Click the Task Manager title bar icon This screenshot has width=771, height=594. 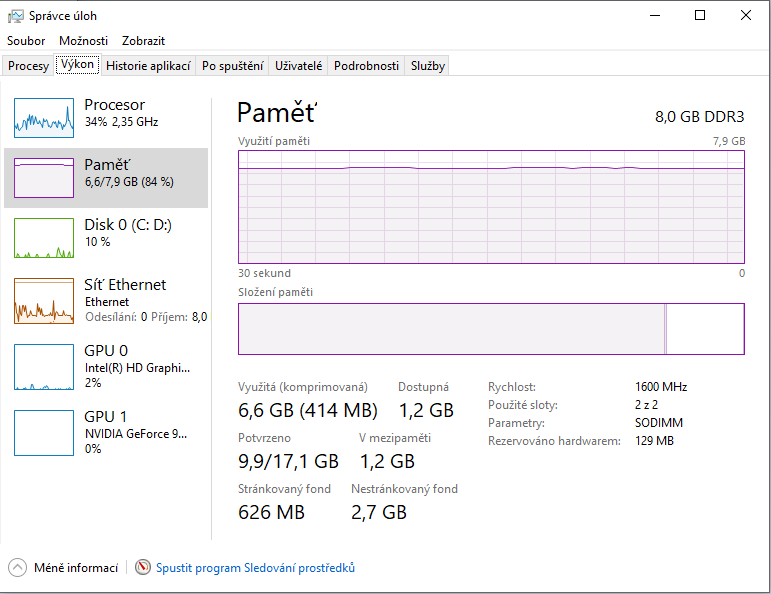(x=16, y=16)
